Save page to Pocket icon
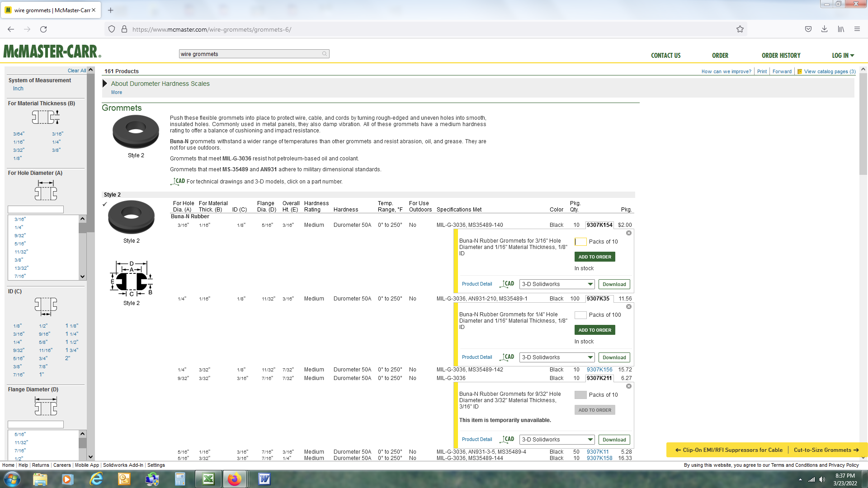This screenshot has height=488, width=868. (x=808, y=29)
